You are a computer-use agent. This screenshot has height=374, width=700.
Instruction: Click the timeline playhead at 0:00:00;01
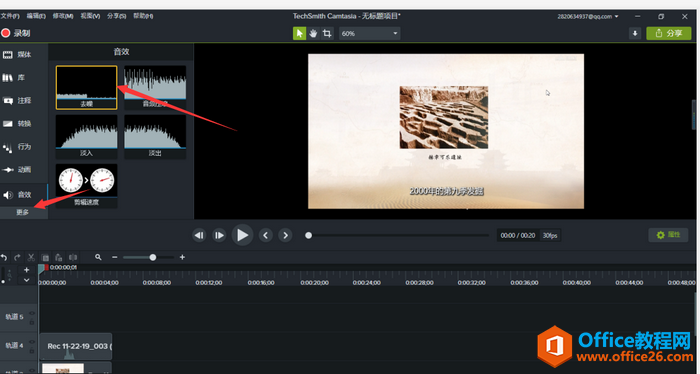tap(42, 268)
